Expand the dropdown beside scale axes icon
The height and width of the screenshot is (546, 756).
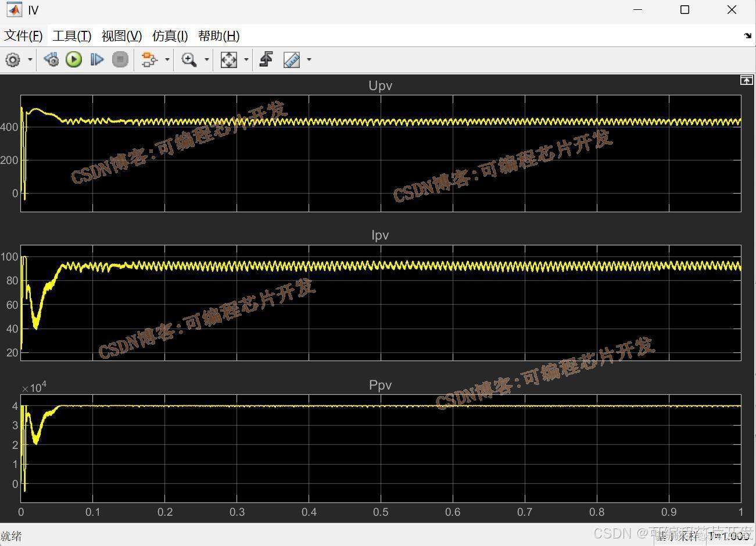point(246,59)
